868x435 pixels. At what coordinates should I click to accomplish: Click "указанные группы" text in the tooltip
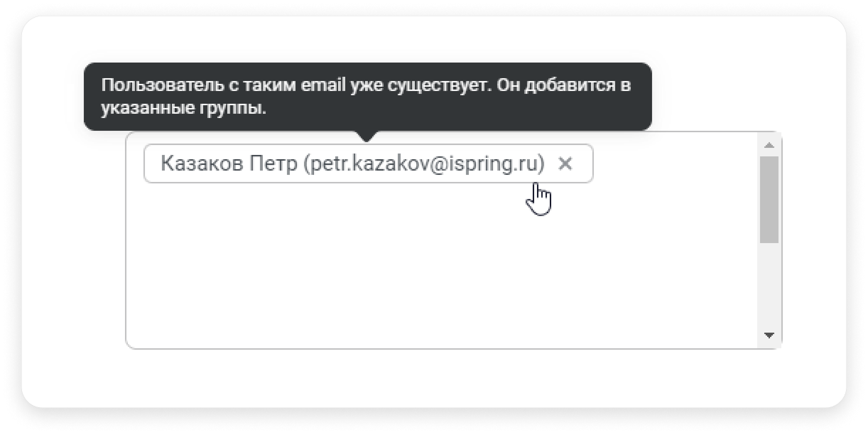[x=183, y=108]
